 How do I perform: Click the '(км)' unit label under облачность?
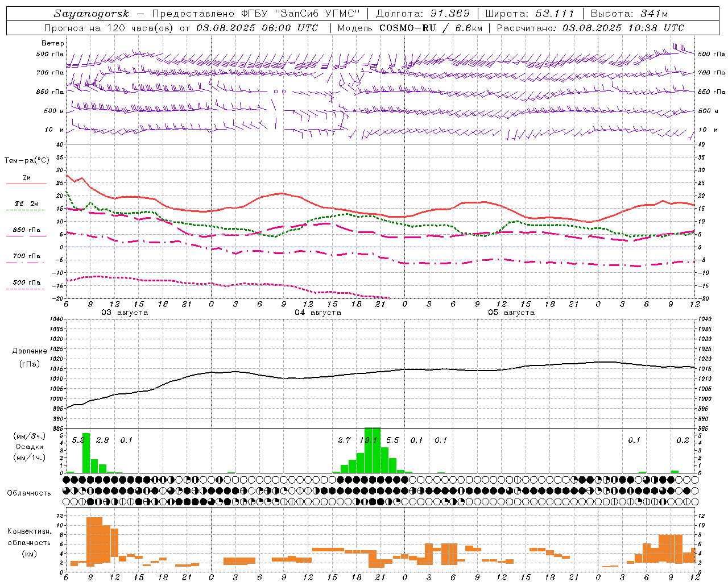point(29,554)
